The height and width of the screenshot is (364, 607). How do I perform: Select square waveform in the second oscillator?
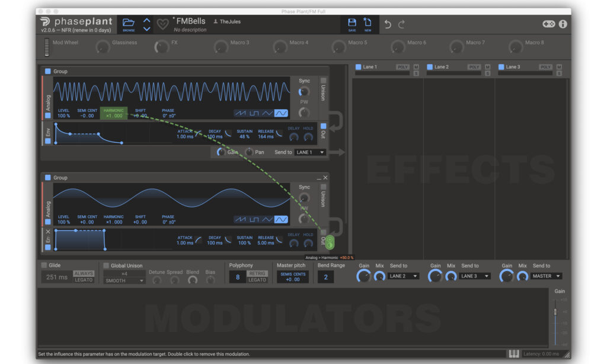click(254, 219)
